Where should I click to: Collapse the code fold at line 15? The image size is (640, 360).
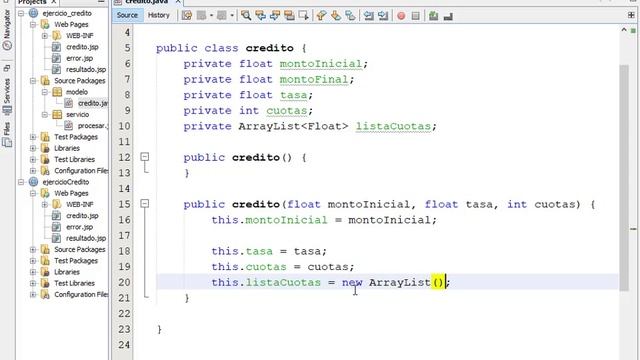point(144,203)
